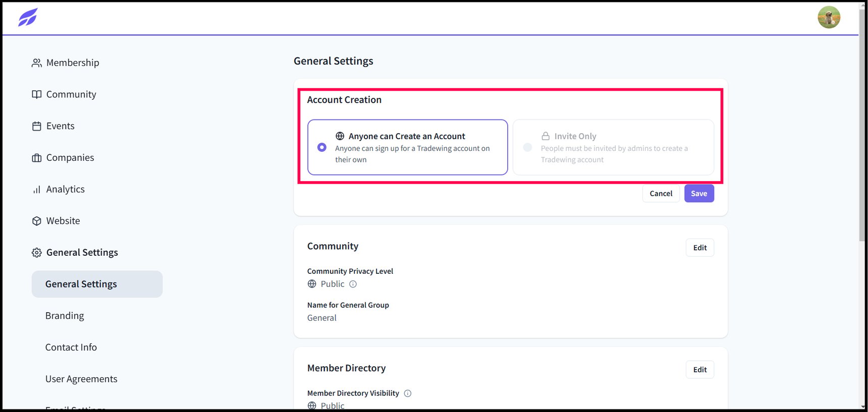Save the Account Creation settings

pyautogui.click(x=699, y=194)
